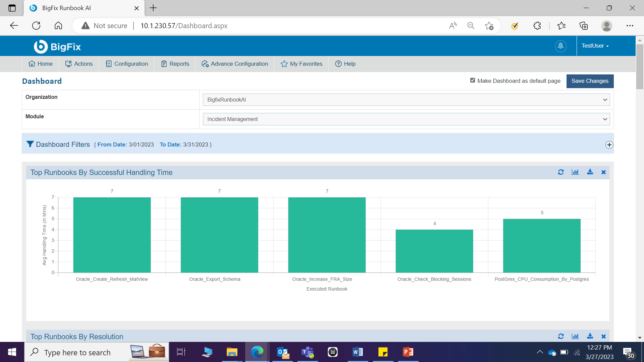Open the Reports menu
The image size is (644, 362).
175,64
